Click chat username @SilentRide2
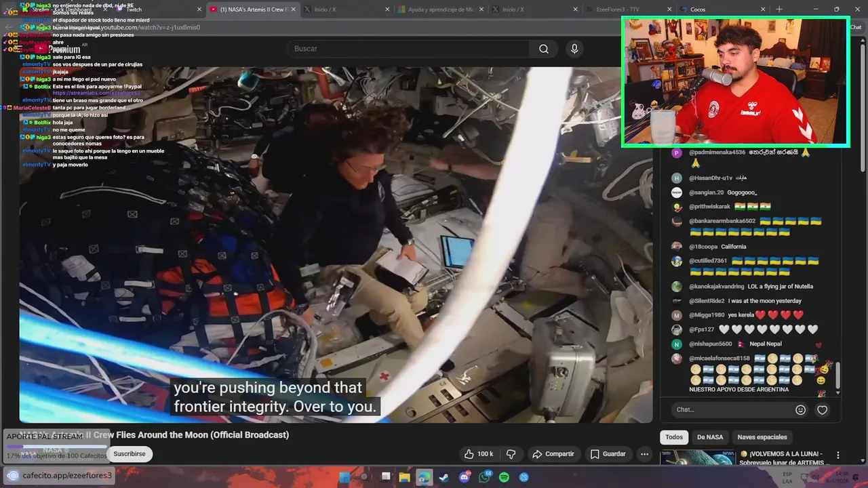This screenshot has height=488, width=868. point(707,301)
